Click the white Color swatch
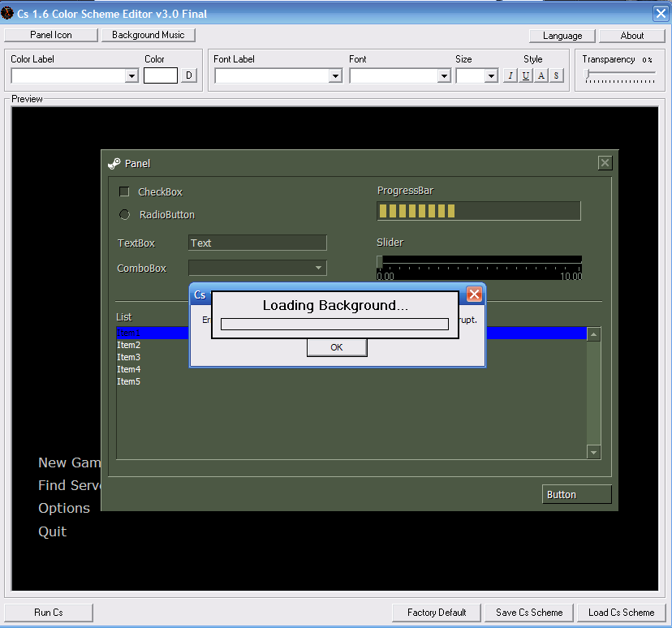The height and width of the screenshot is (628, 672). (x=160, y=75)
